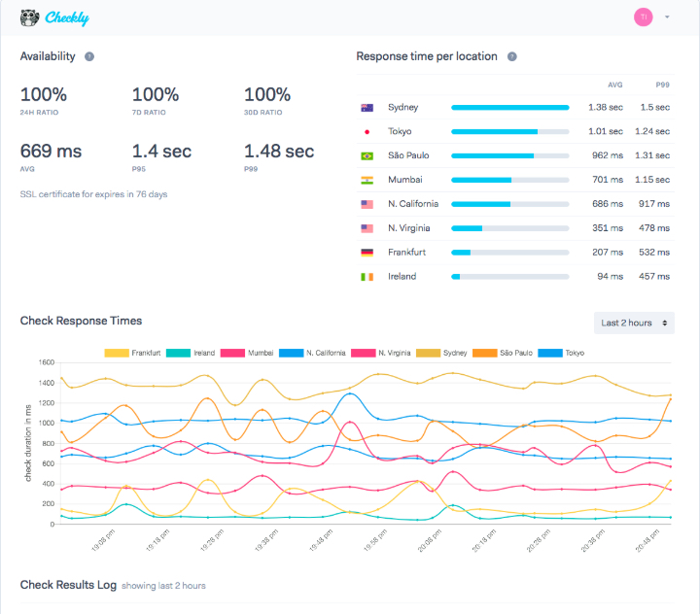The image size is (700, 614).
Task: Click the Sydney response time bar
Action: (510, 108)
